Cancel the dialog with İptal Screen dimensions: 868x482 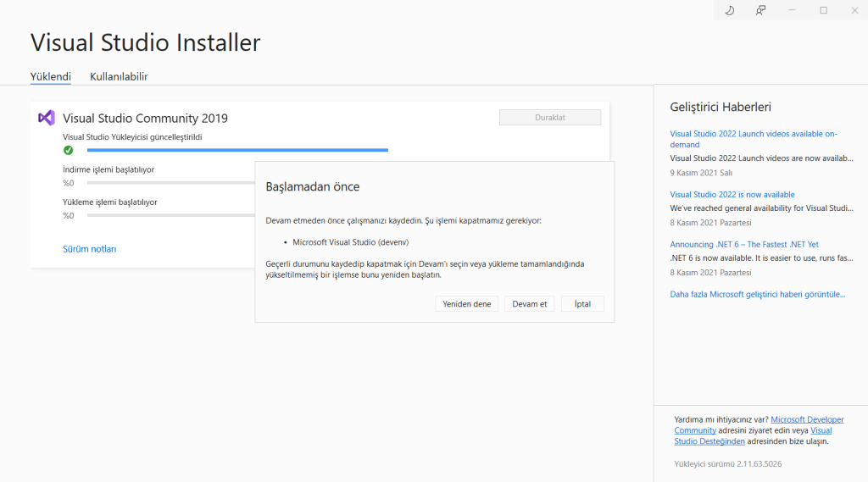[x=582, y=304]
